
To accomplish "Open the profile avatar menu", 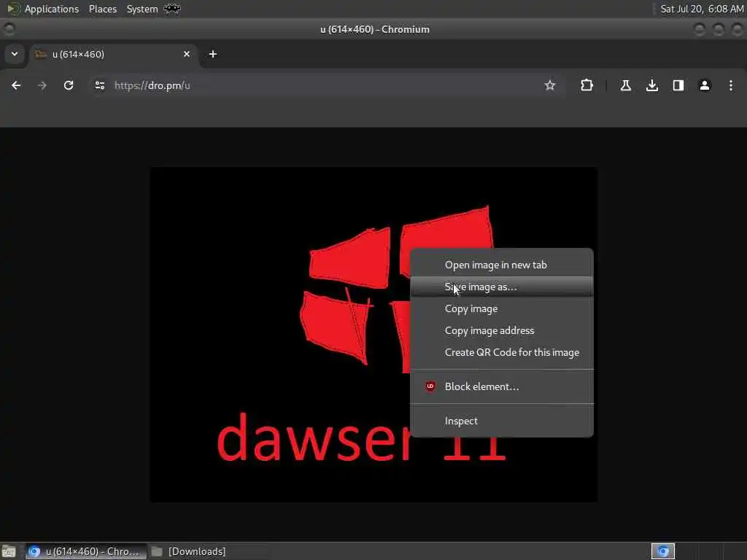I will point(705,85).
